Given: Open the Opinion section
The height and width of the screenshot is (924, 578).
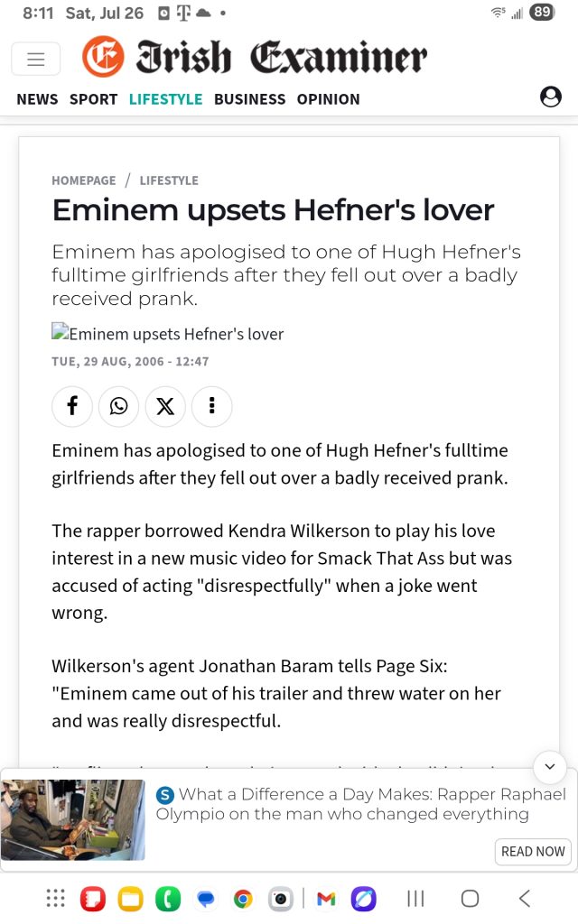Looking at the screenshot, I should pyautogui.click(x=328, y=99).
